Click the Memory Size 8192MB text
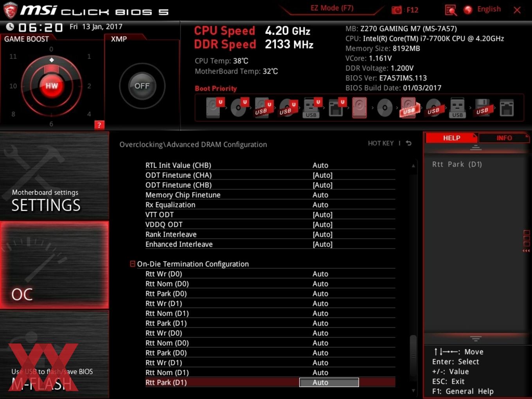Image resolution: width=532 pixels, height=399 pixels. 383,49
